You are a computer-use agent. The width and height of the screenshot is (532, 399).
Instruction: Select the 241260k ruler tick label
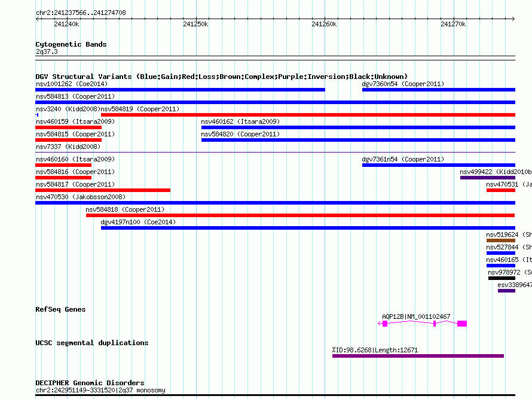324,24
